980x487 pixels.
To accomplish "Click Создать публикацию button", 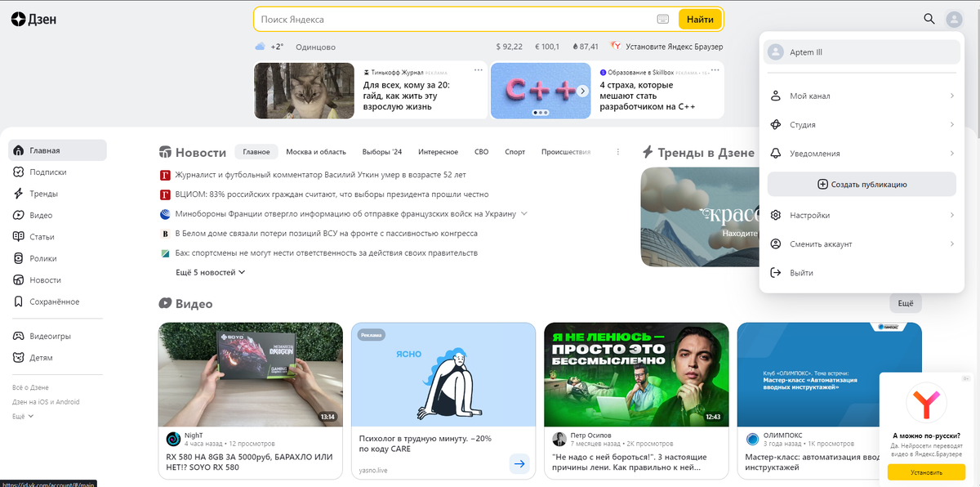I will click(x=862, y=184).
